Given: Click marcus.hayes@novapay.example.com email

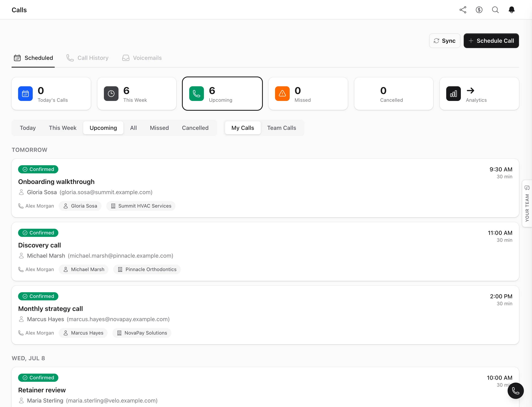Looking at the screenshot, I should pyautogui.click(x=118, y=319).
